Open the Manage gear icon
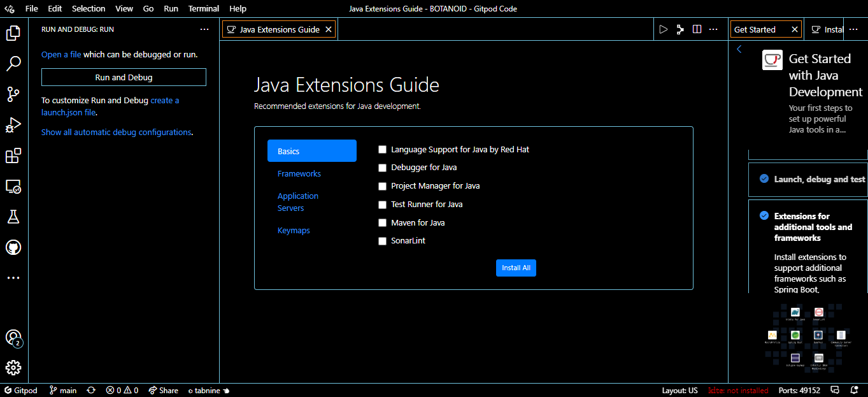The height and width of the screenshot is (397, 868). pos(13,368)
